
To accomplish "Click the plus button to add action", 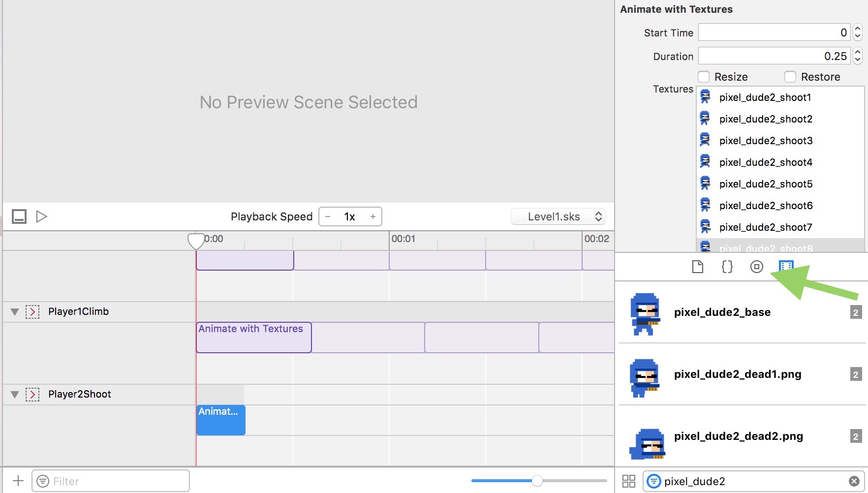I will tap(18, 481).
